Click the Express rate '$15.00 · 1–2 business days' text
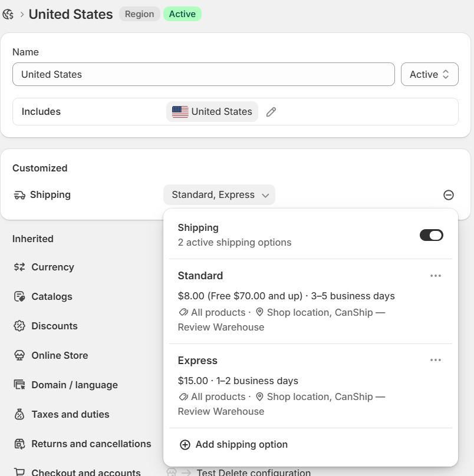 coord(238,381)
